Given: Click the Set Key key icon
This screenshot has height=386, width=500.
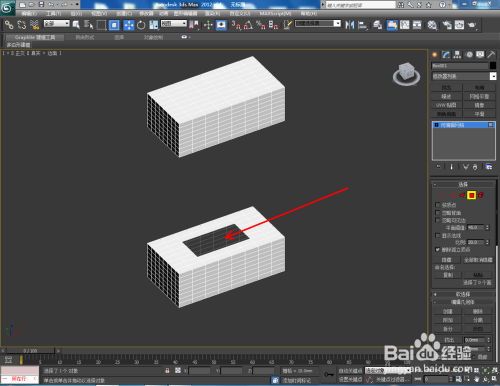Looking at the screenshot, I should [x=329, y=375].
